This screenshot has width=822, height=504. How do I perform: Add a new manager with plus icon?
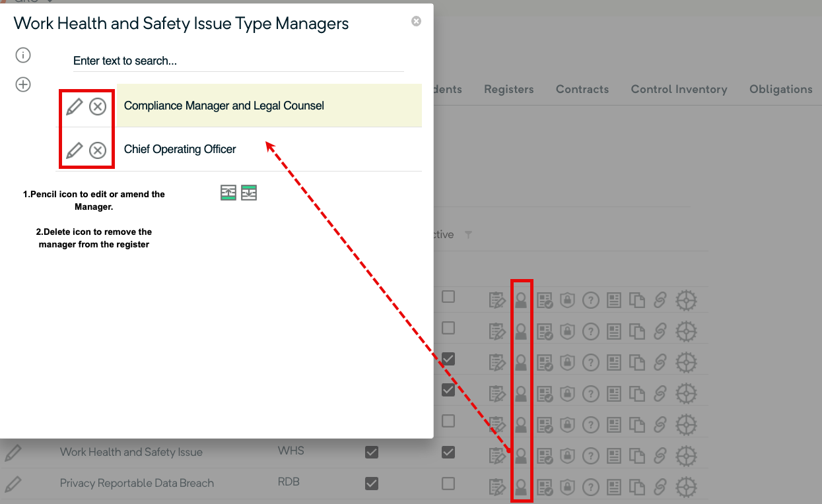(x=23, y=84)
